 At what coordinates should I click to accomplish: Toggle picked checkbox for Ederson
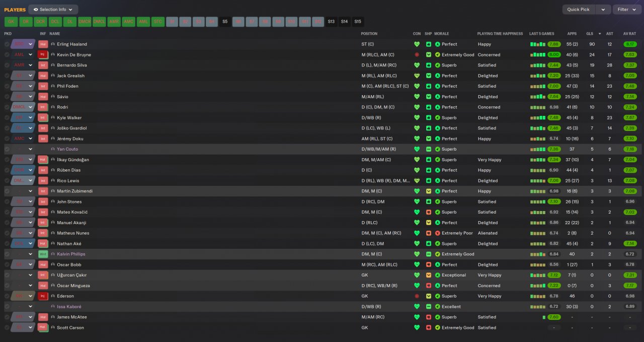click(x=7, y=296)
